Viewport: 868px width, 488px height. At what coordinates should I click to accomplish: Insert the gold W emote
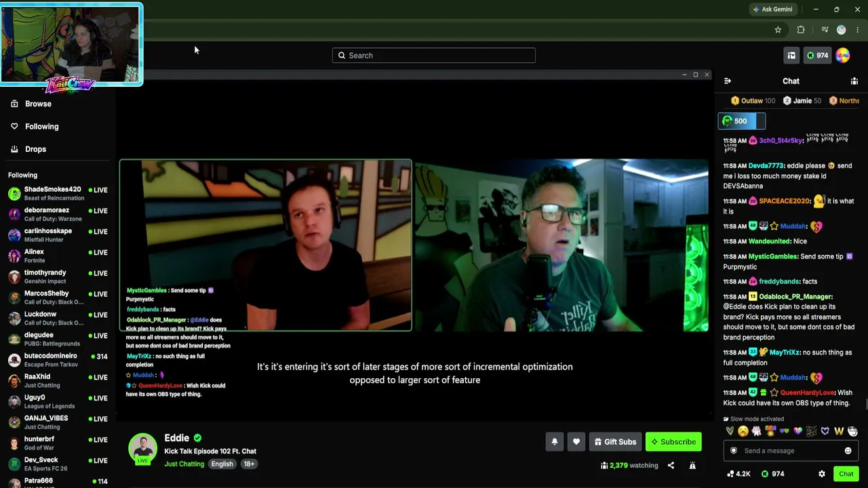(839, 431)
